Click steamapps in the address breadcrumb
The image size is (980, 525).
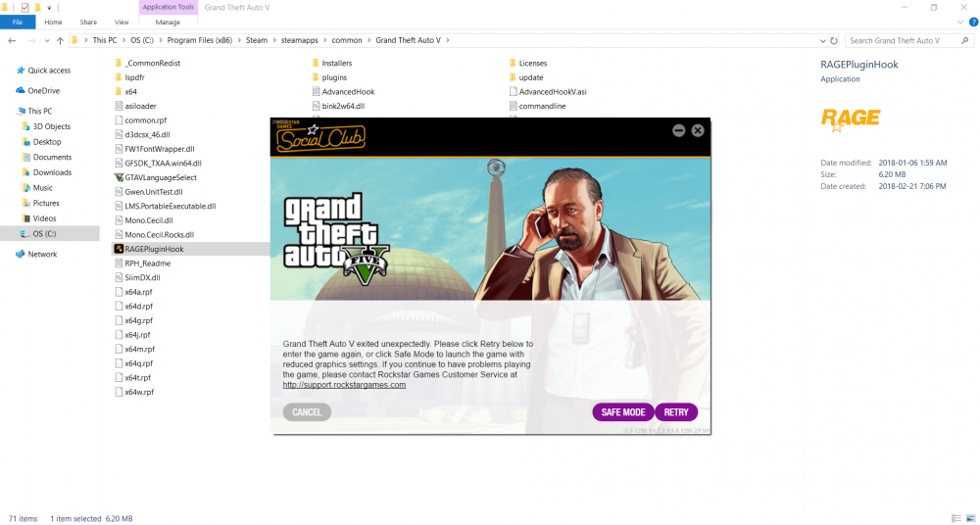[x=299, y=40]
